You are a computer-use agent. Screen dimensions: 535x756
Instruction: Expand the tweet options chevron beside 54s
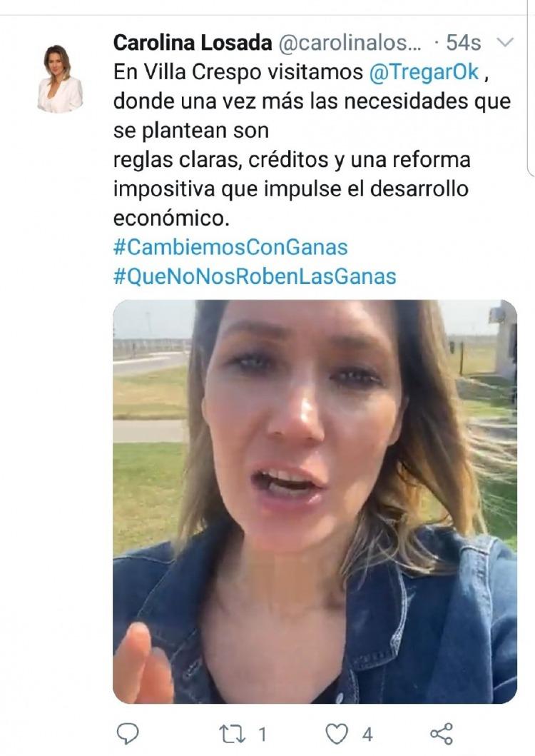504,43
